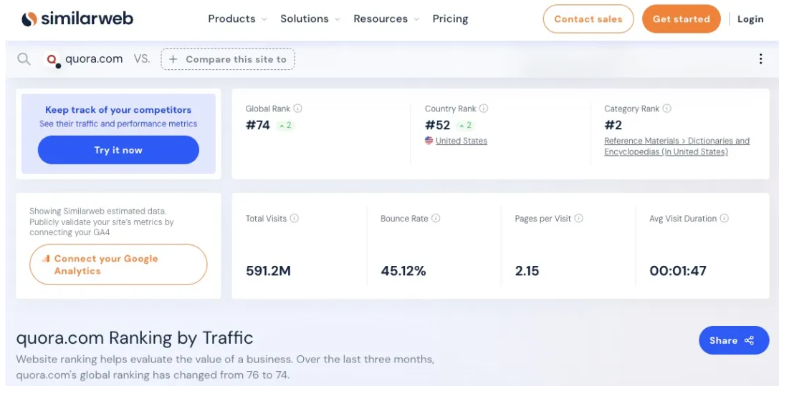The height and width of the screenshot is (403, 787).
Task: Click the Total Visits info icon
Action: (x=294, y=218)
